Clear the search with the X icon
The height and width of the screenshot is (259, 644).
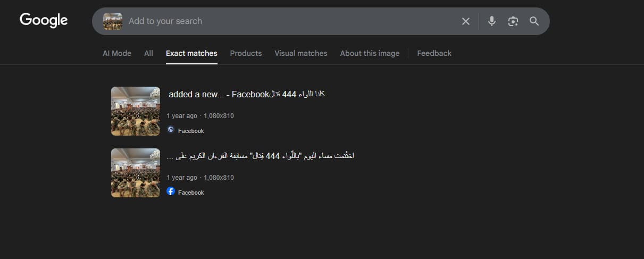pos(466,21)
